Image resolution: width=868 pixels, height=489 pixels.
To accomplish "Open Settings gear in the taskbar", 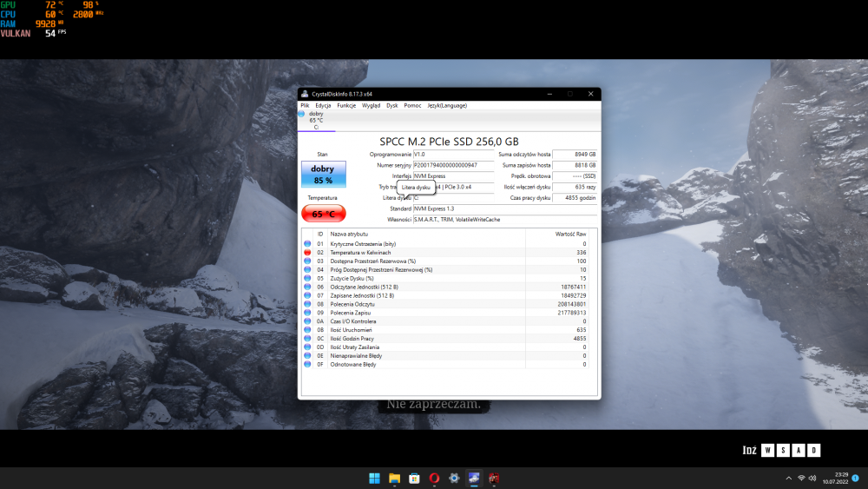I will 454,478.
